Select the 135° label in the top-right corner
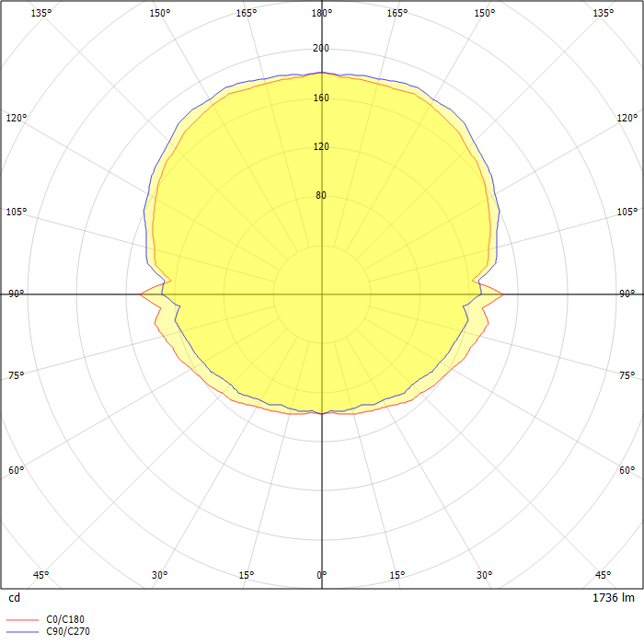 coord(603,13)
